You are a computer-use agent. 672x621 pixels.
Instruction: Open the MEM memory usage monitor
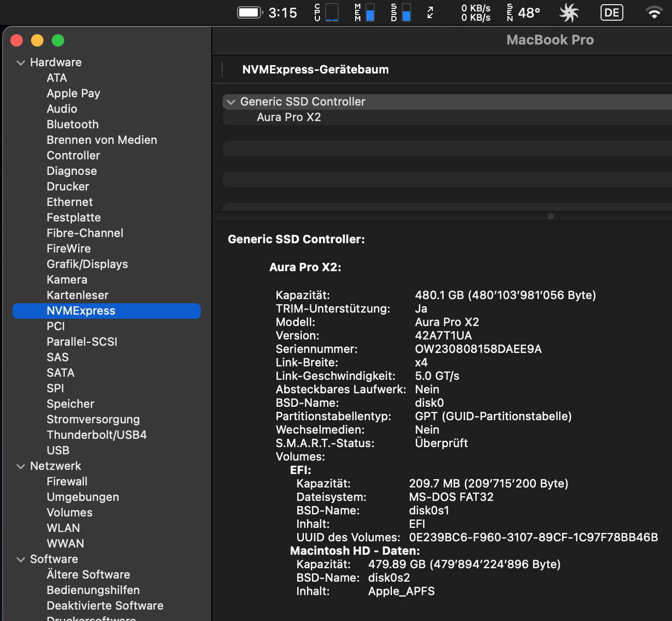click(365, 12)
